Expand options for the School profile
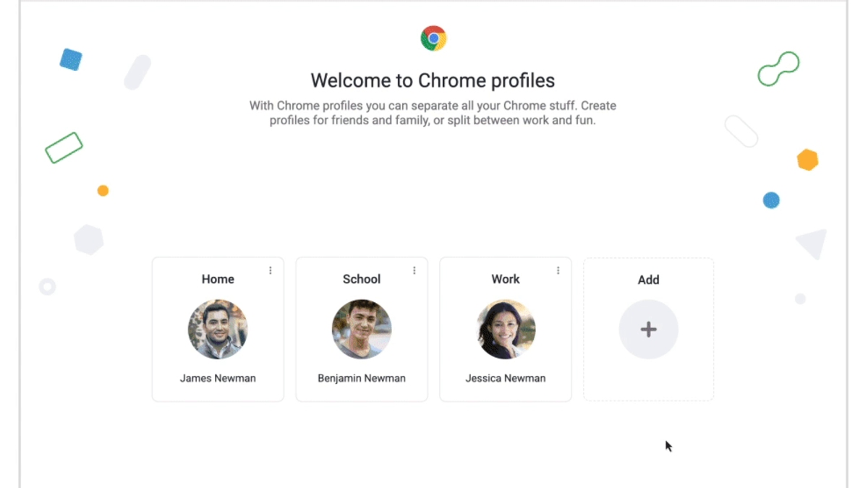The height and width of the screenshot is (488, 868). (x=414, y=270)
